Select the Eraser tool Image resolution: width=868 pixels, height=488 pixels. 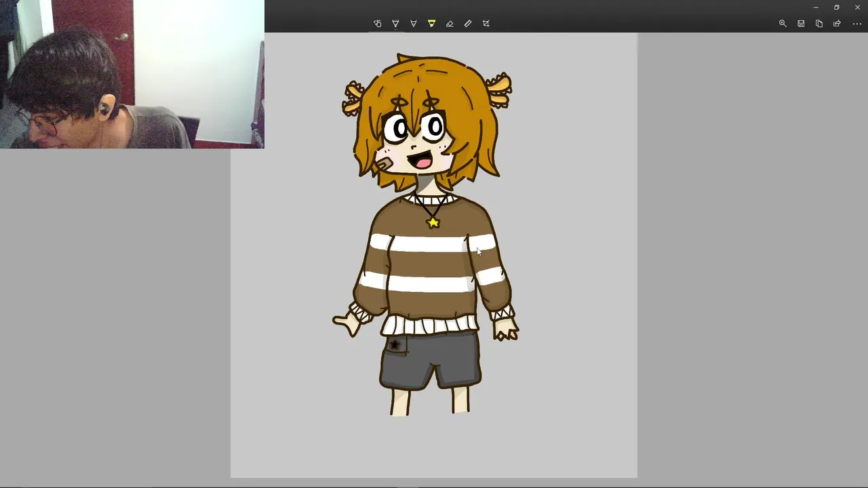click(x=450, y=24)
